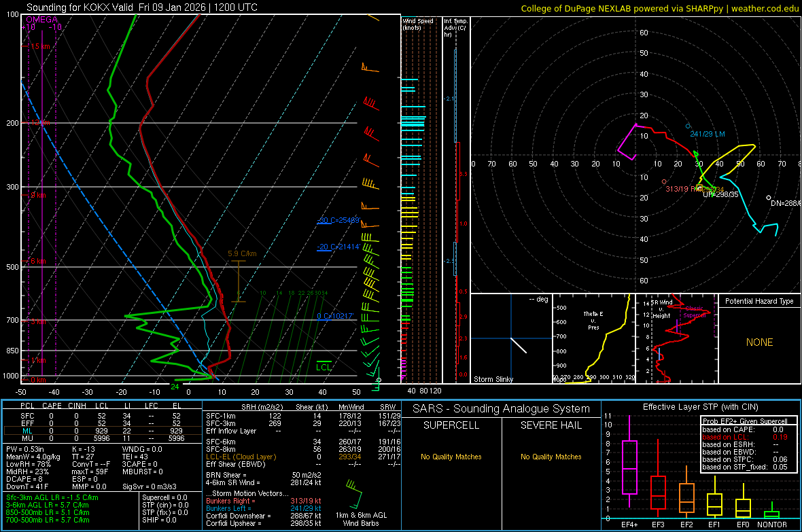This screenshot has width=802, height=532.
Task: Click the '313/19 RM' hodograph label
Action: [x=683, y=189]
